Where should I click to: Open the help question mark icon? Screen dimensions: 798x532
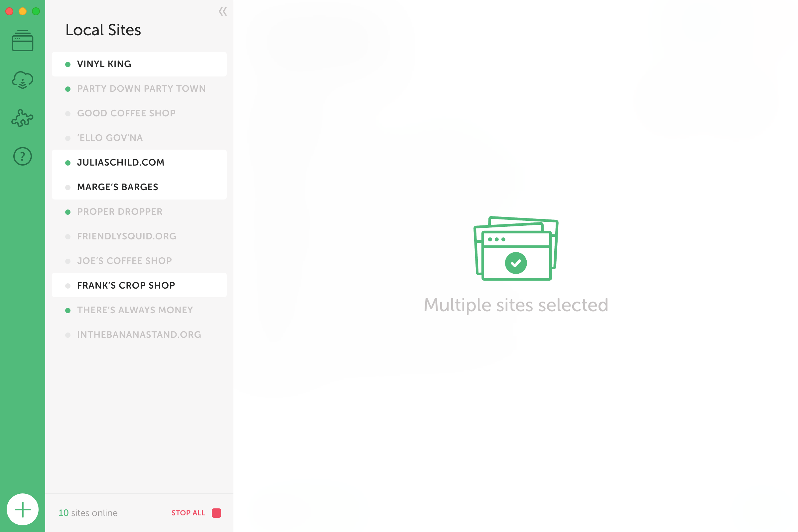tap(22, 157)
